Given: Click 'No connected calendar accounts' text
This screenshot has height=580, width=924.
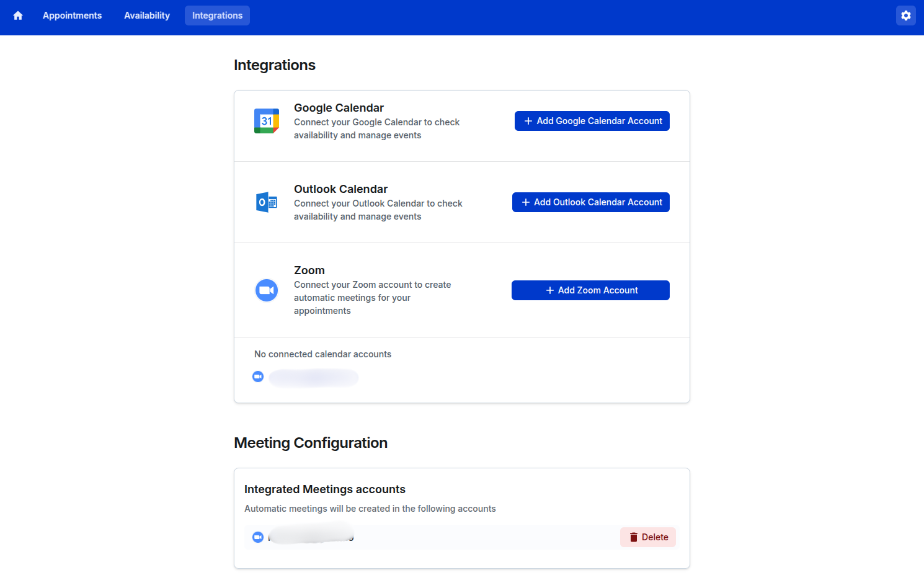Looking at the screenshot, I should pos(322,354).
